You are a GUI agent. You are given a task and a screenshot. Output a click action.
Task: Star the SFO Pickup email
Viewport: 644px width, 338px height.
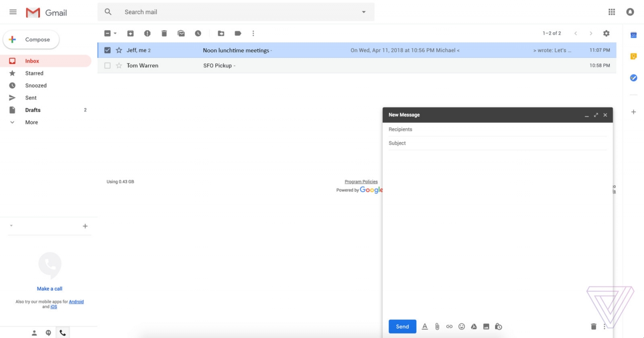[119, 65]
